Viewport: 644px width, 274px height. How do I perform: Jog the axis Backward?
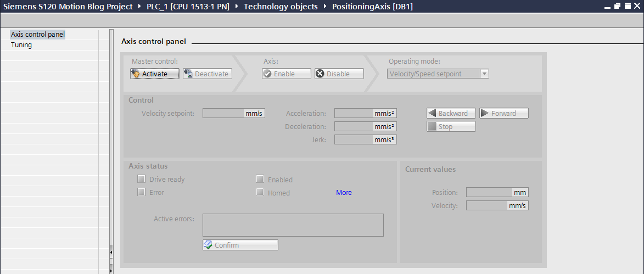click(x=451, y=113)
